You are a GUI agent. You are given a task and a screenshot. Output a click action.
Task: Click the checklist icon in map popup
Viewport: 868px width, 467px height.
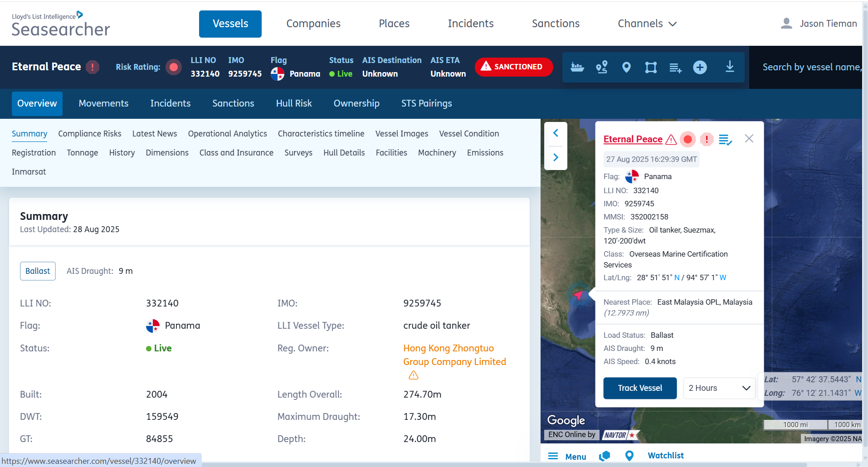click(x=725, y=140)
